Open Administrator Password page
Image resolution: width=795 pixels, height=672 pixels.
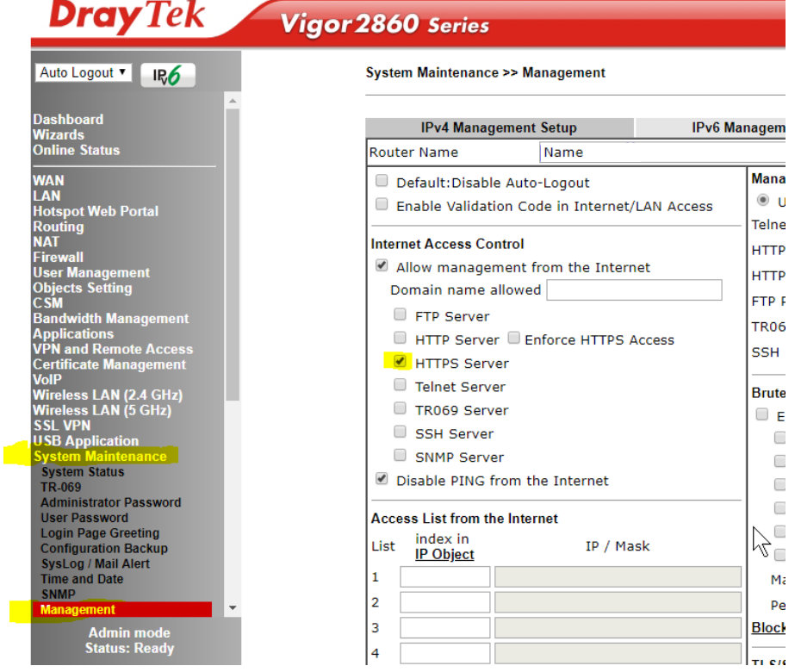pos(110,502)
